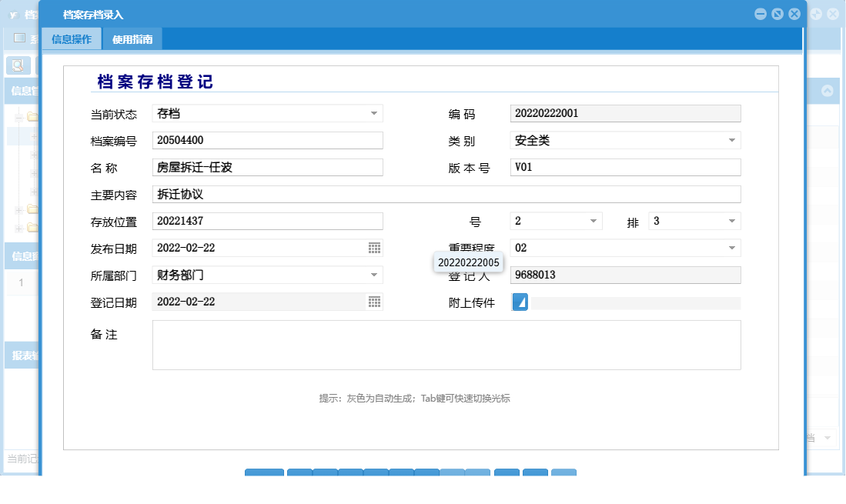Screen dimensions: 846x504
Task: Open the calendar picker for 发布日期
Action: tap(375, 248)
